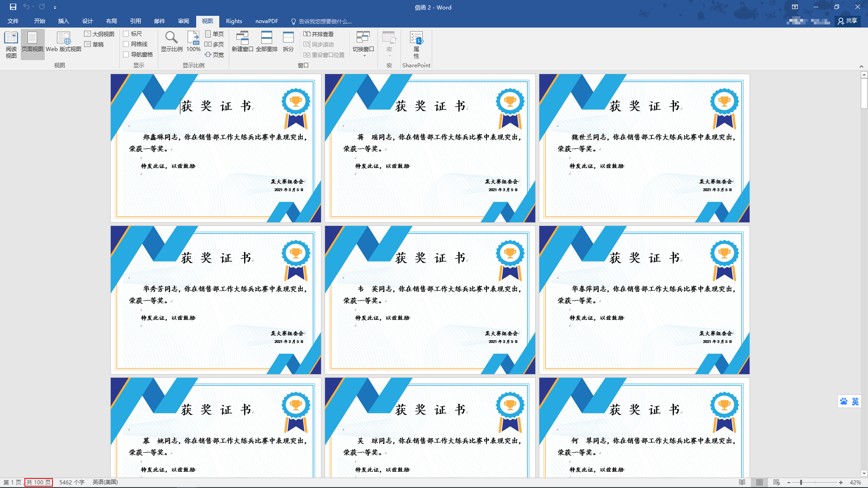Select Multiple Pages zoom (多页)

click(214, 44)
